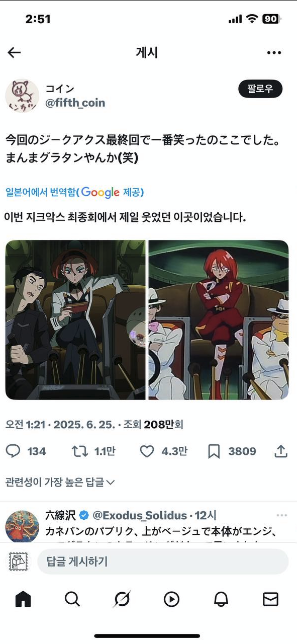Open the @Exodus_Solidus profile link
Viewport: 297px width, 644px height.
pyautogui.click(x=139, y=515)
